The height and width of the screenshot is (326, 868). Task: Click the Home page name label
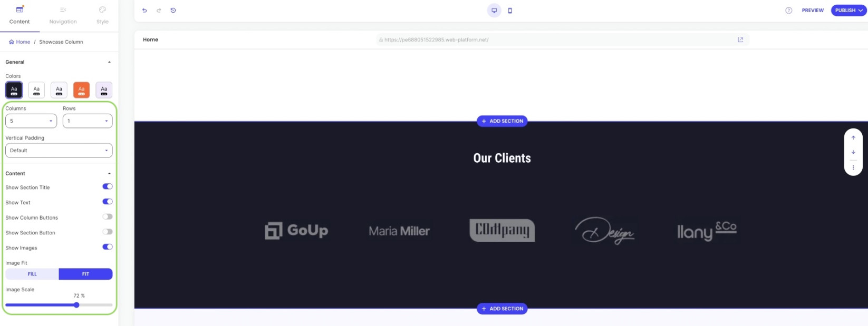[150, 39]
